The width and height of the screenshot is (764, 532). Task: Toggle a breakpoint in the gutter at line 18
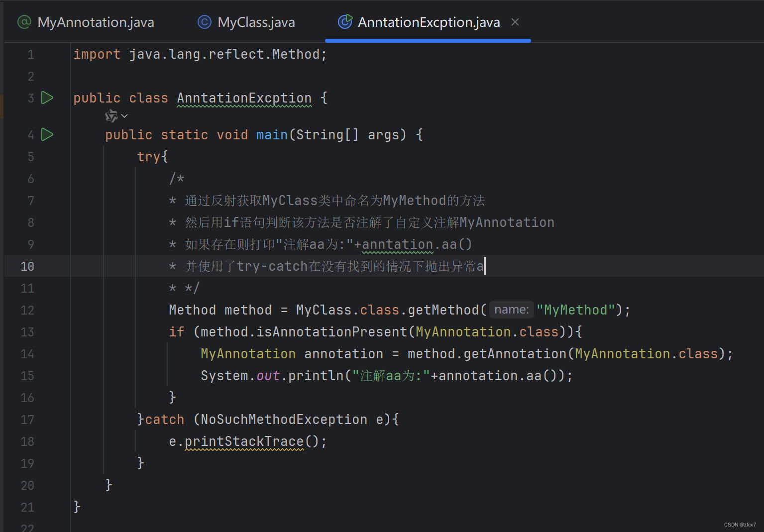coord(57,441)
